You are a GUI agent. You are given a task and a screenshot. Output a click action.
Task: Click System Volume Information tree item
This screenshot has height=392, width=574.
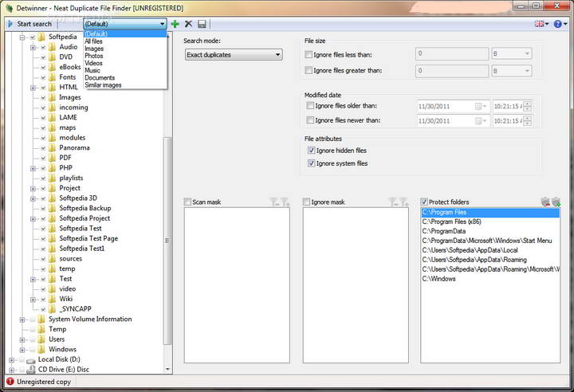click(x=90, y=319)
